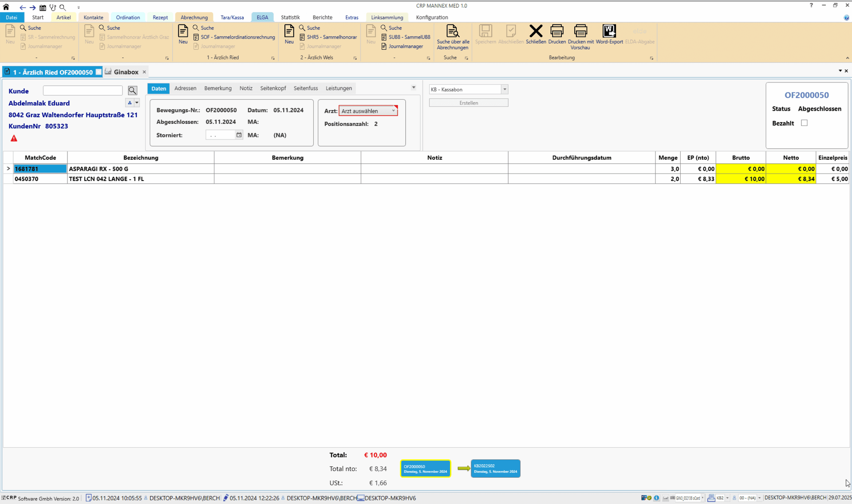Click the blue info icon in status bar

(656, 498)
